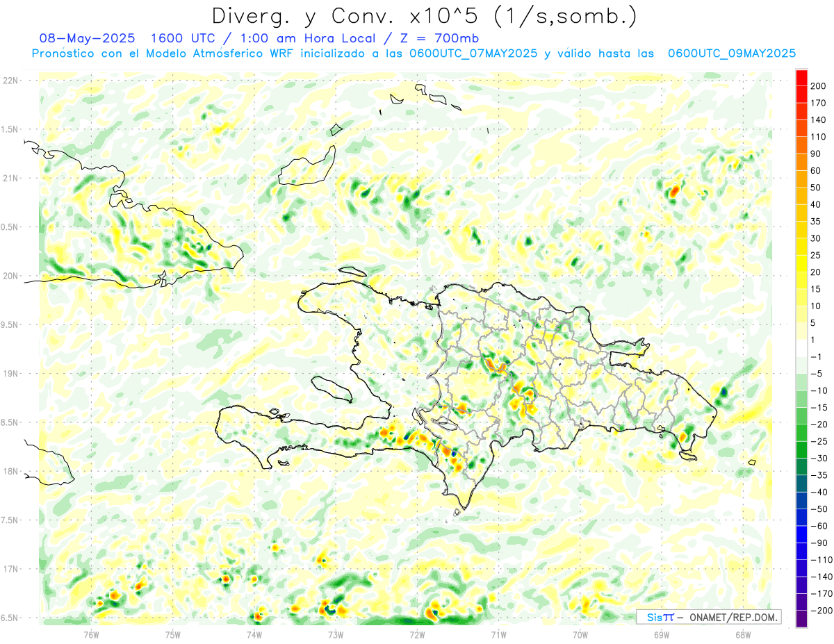Select the '71W' longitude label

coord(498,634)
